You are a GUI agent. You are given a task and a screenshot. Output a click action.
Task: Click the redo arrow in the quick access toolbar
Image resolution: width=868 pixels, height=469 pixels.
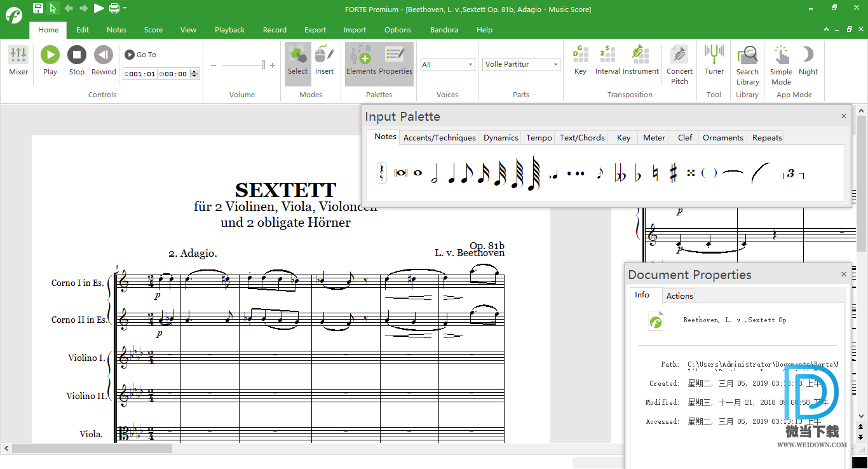pyautogui.click(x=83, y=8)
